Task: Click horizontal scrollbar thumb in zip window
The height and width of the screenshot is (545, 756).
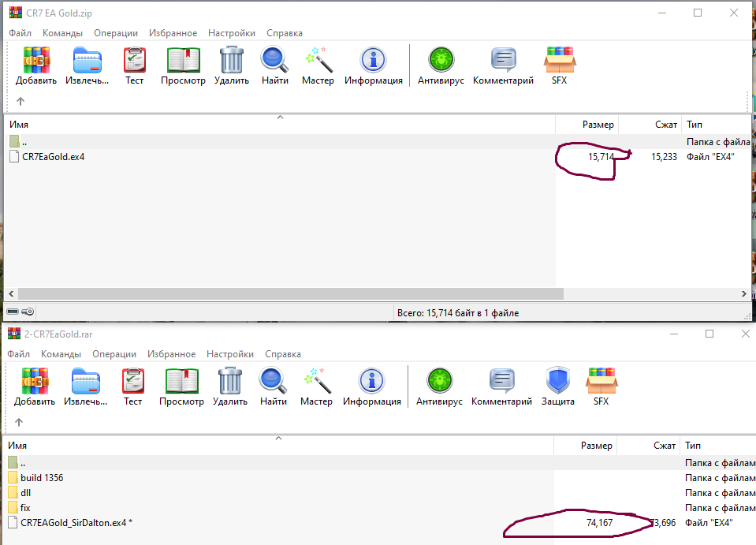Action: click(291, 293)
